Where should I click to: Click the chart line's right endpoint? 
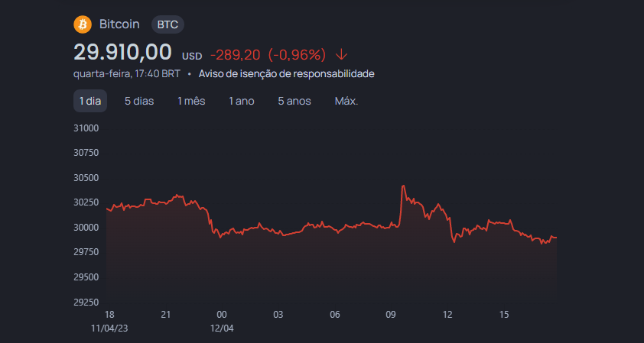[x=557, y=238]
